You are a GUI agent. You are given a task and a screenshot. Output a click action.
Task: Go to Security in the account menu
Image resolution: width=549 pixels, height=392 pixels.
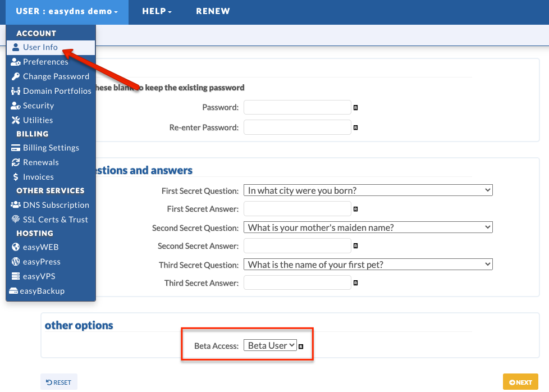click(x=51, y=106)
